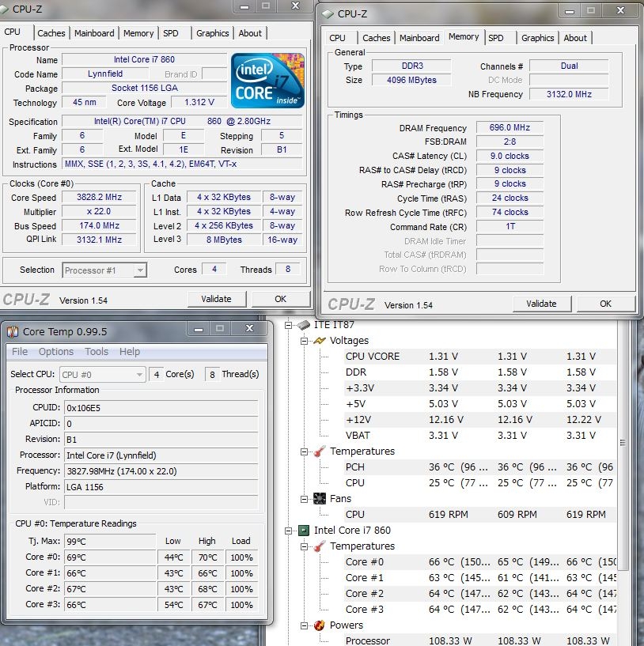
Task: Open the File menu in Core Temp
Action: (20, 351)
